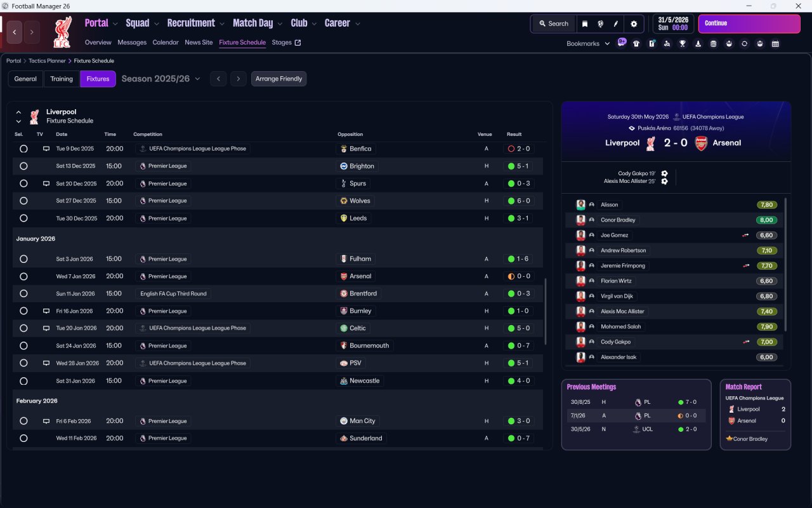The image size is (812, 508).
Task: Expand the Squad menu chevron
Action: 157,23
